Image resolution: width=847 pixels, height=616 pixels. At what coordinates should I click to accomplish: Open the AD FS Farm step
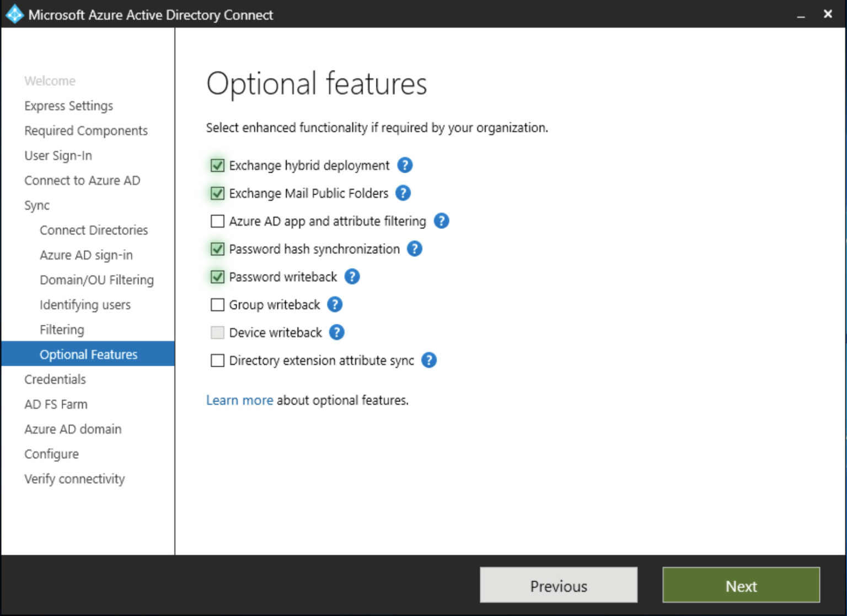(55, 404)
